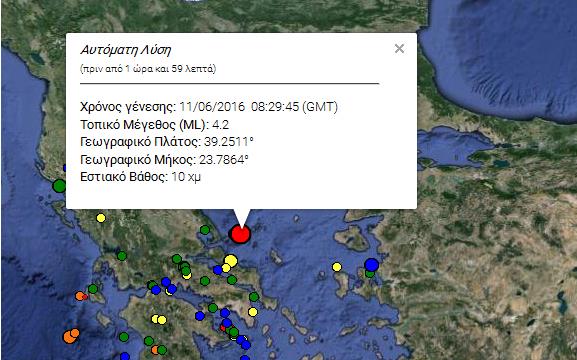Open green marker immediately left of red epicenter
The image size is (577, 360).
point(205,230)
